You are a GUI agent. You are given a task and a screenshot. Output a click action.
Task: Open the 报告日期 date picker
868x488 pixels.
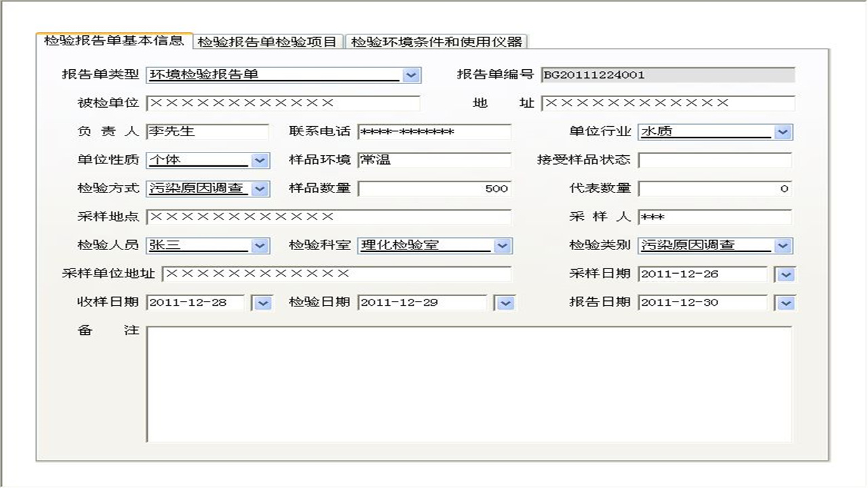pyautogui.click(x=785, y=303)
